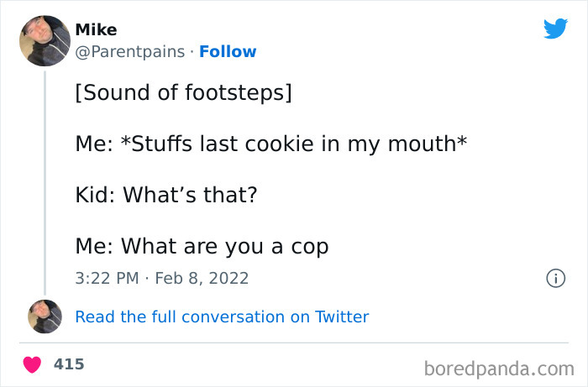Click the 415 likes count
Screen dimensions: 588x387
(x=69, y=364)
